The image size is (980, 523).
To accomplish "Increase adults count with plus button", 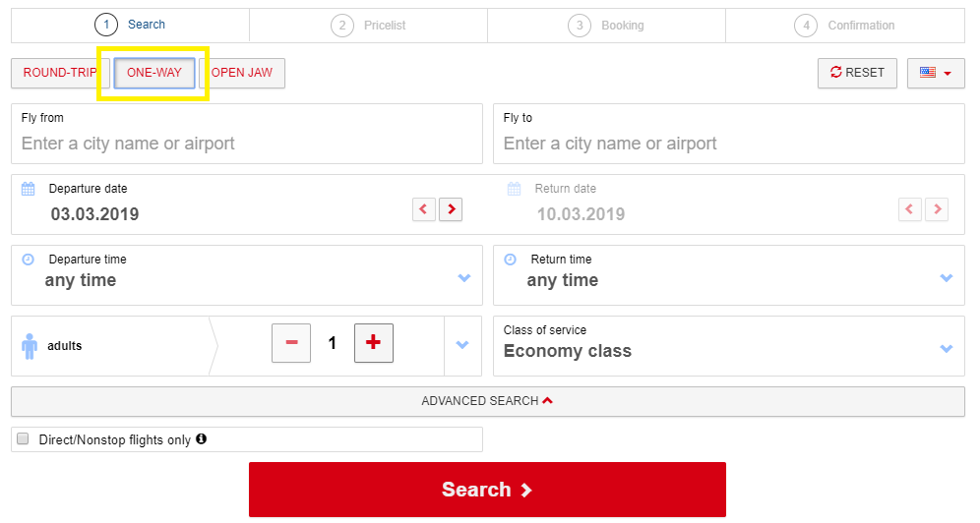I will pyautogui.click(x=374, y=343).
